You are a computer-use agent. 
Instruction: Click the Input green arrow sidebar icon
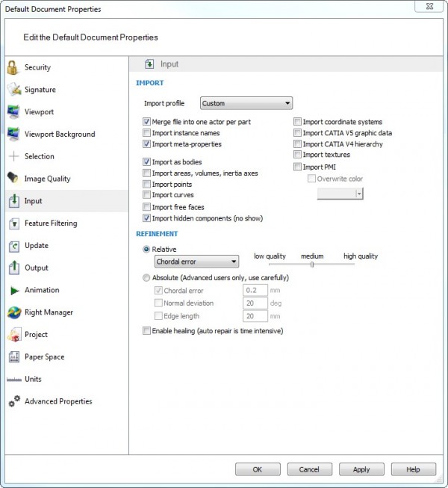[x=13, y=201]
